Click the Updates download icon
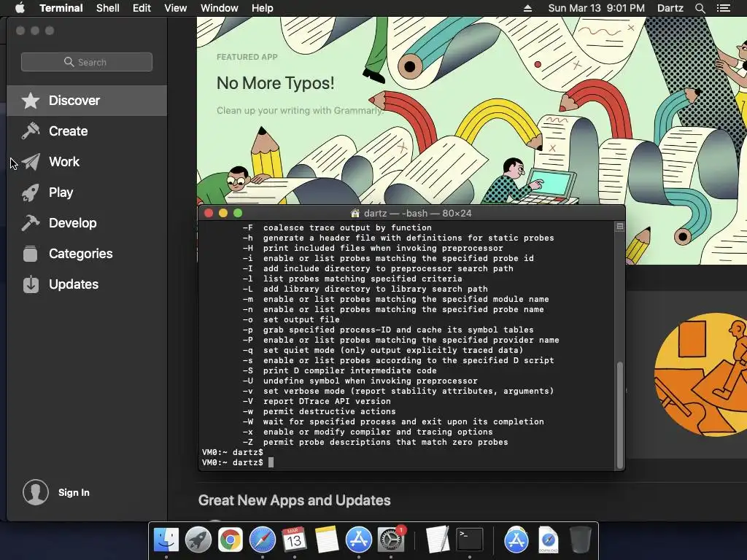This screenshot has height=560, width=747. click(31, 284)
